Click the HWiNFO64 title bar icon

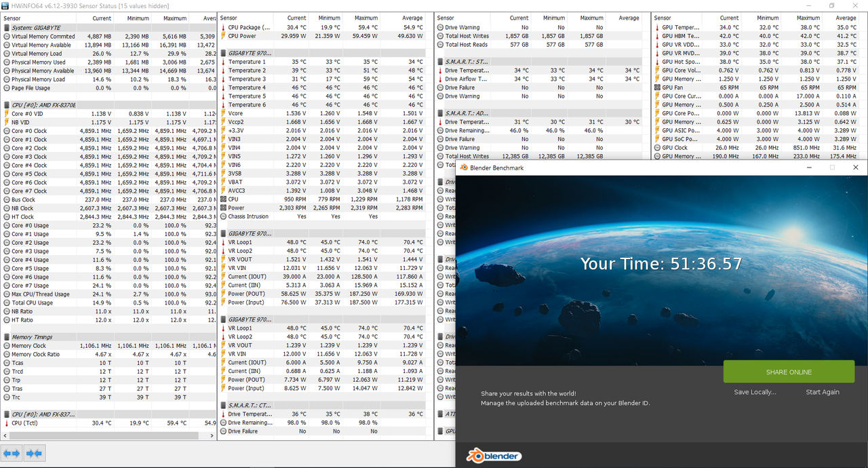(x=6, y=5)
